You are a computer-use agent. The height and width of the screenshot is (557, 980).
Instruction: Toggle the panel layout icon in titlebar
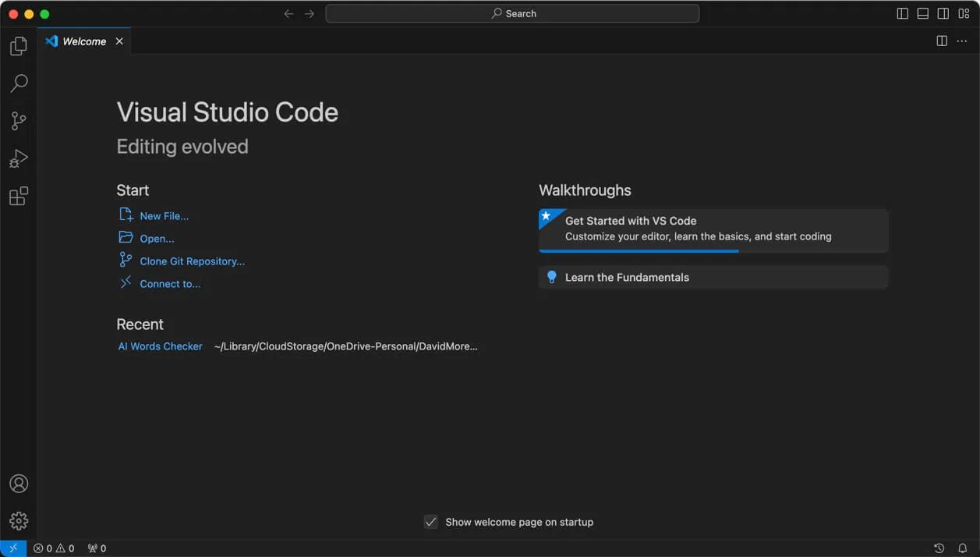[x=922, y=13]
